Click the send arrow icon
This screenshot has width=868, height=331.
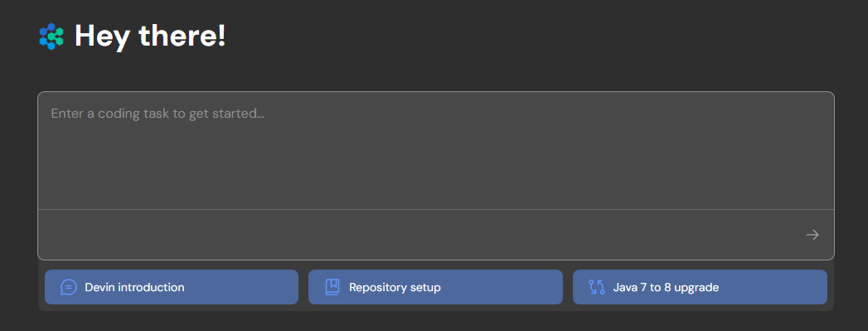[x=812, y=235]
